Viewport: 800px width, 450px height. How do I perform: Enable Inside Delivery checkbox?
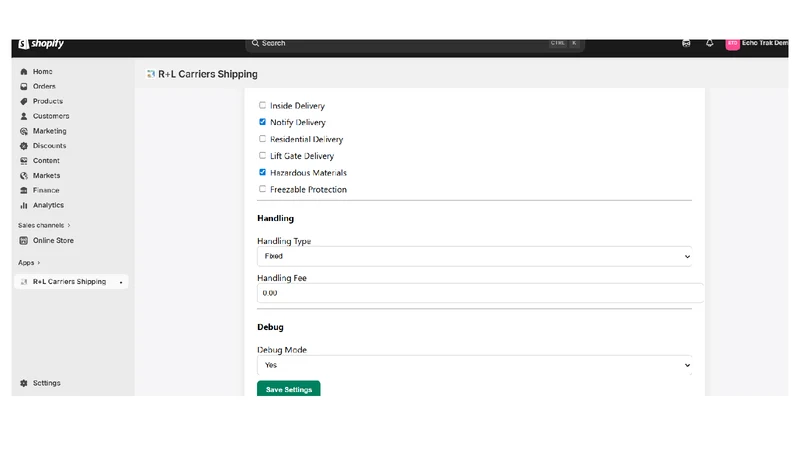click(x=262, y=105)
